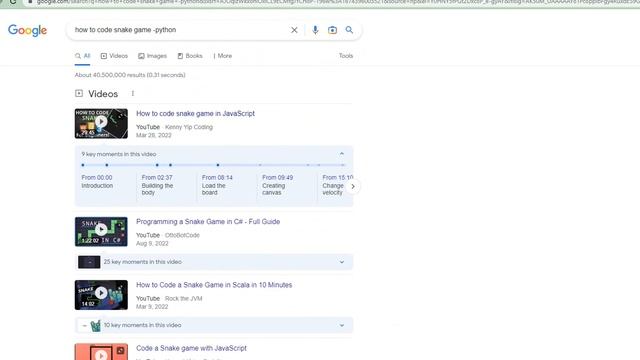The height and width of the screenshot is (360, 640).
Task: Expand the 10 key moments dropdown
Action: [x=342, y=325]
